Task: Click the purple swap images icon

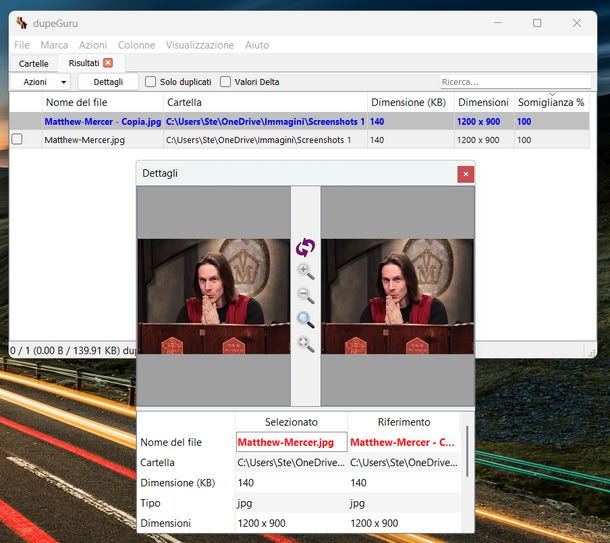Action: [x=305, y=247]
